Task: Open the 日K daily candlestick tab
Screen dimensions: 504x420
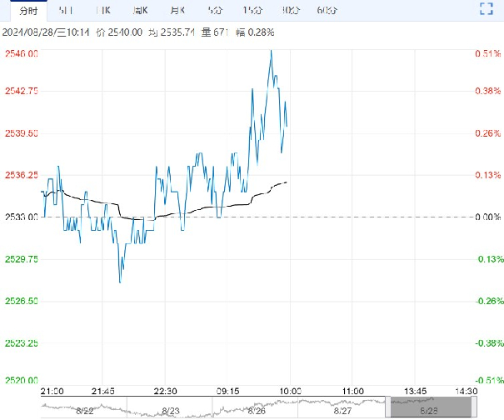Action: [103, 10]
